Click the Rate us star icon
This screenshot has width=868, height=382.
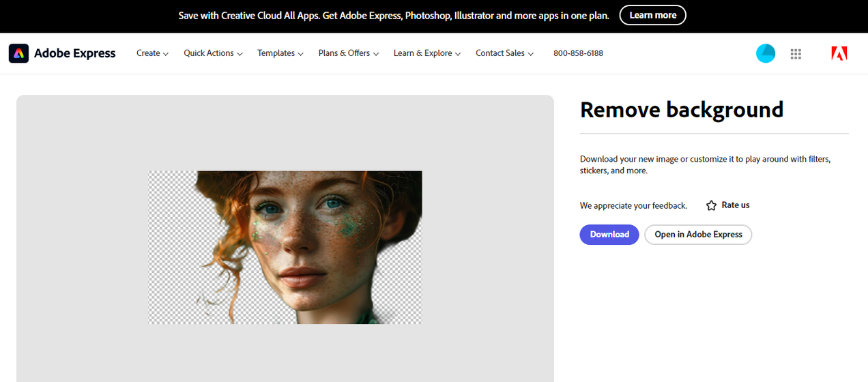tap(711, 205)
